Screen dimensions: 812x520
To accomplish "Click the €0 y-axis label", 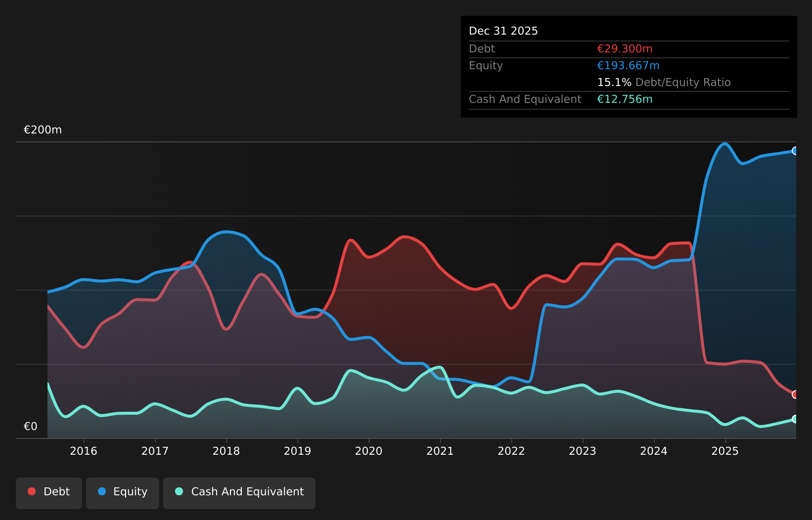I will pyautogui.click(x=31, y=427).
